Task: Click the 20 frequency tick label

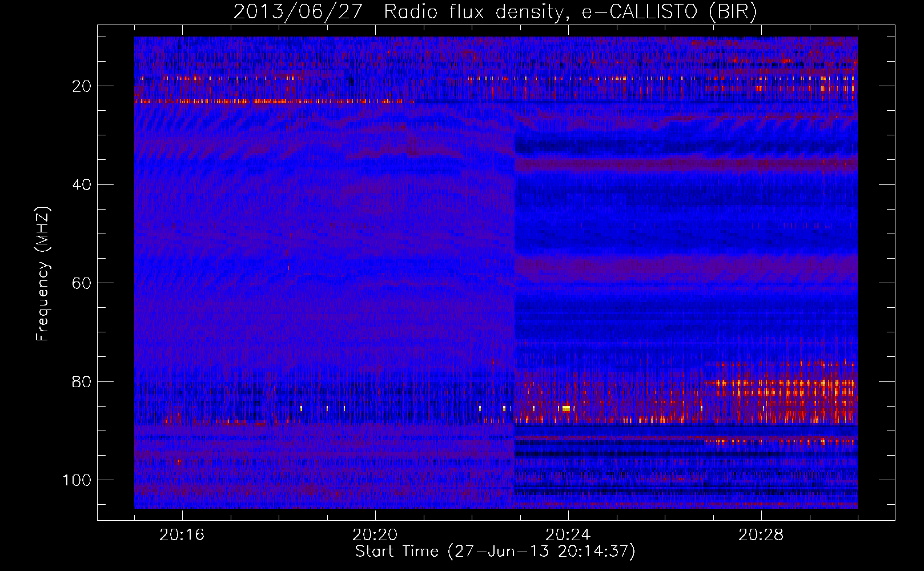Action: click(82, 86)
